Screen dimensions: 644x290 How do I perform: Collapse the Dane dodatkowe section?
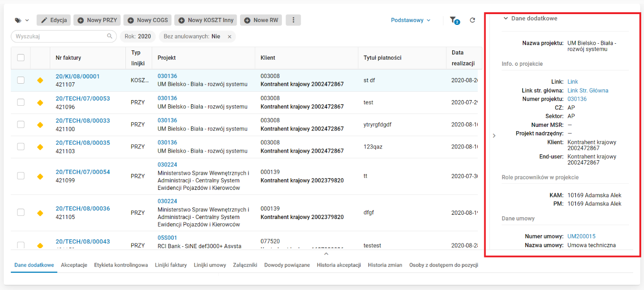pyautogui.click(x=506, y=18)
